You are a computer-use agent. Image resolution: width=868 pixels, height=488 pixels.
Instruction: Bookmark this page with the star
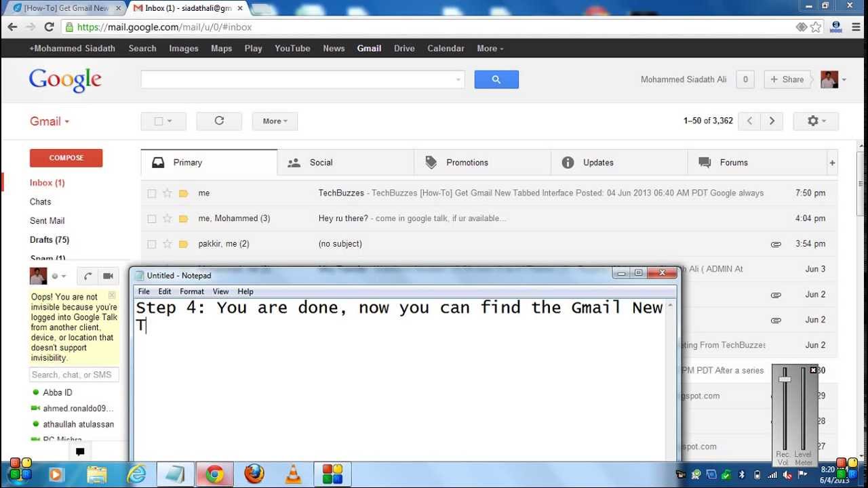(816, 27)
